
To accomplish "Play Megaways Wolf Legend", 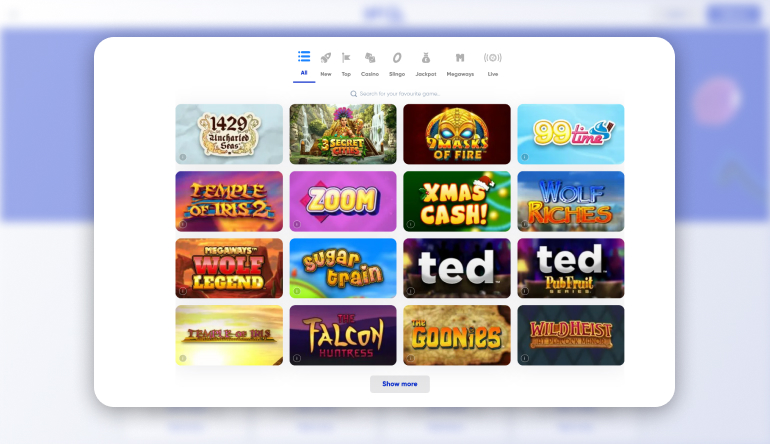I will 229,268.
